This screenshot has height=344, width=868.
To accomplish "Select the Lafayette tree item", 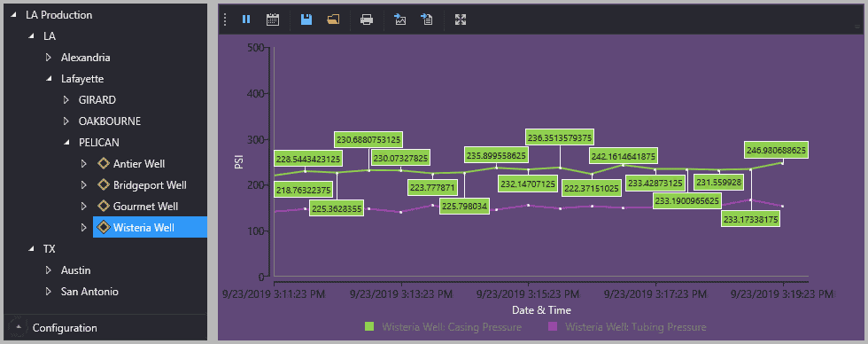I will click(82, 79).
